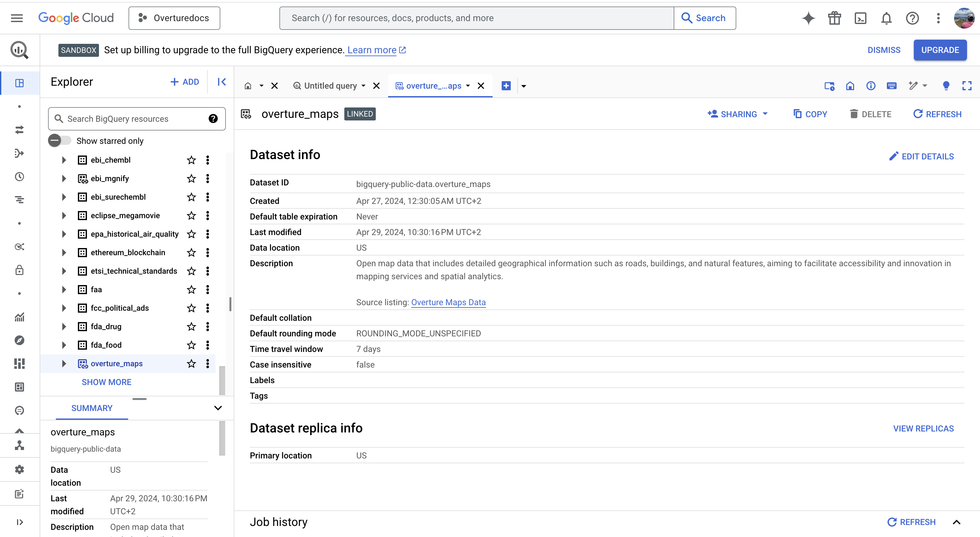
Task: Open actions menu for fda_food
Action: (208, 345)
